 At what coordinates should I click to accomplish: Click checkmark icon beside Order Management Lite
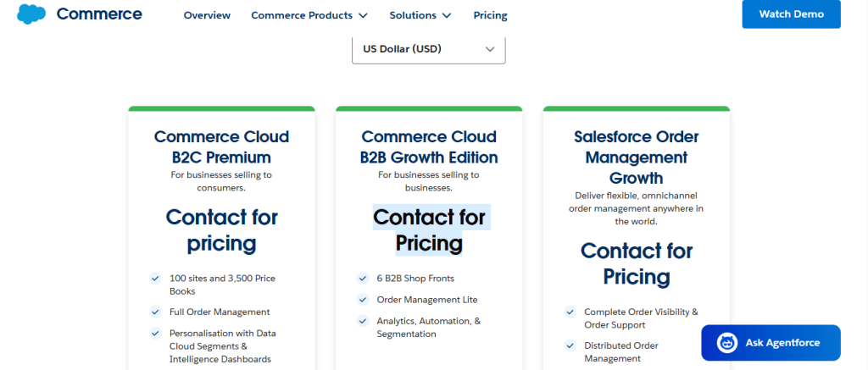[363, 300]
